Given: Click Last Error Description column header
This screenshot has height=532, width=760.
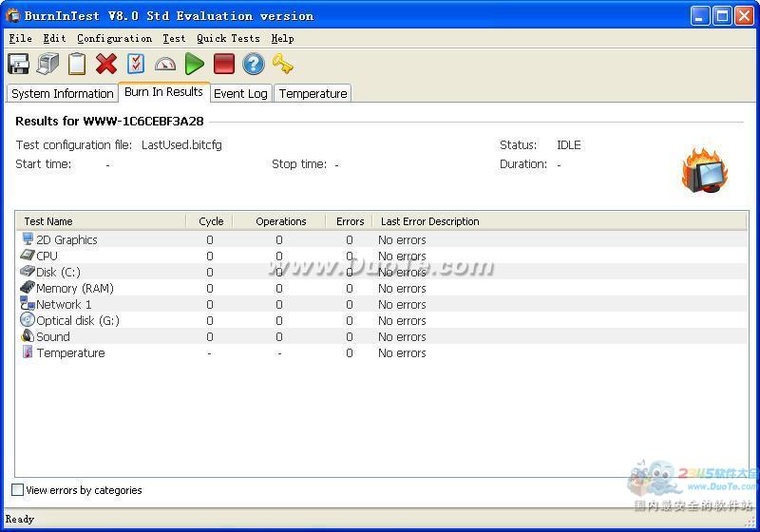Looking at the screenshot, I should [560, 221].
